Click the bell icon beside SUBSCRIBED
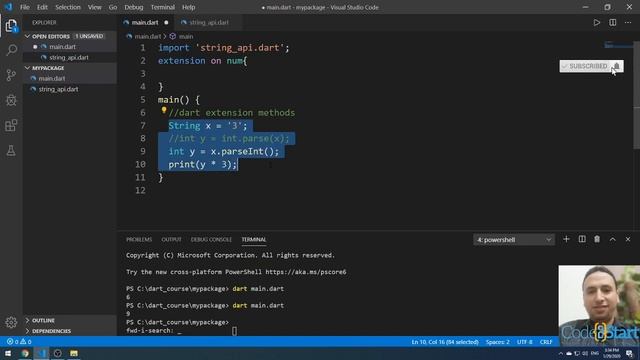Image resolution: width=640 pixels, height=360 pixels. click(x=617, y=66)
